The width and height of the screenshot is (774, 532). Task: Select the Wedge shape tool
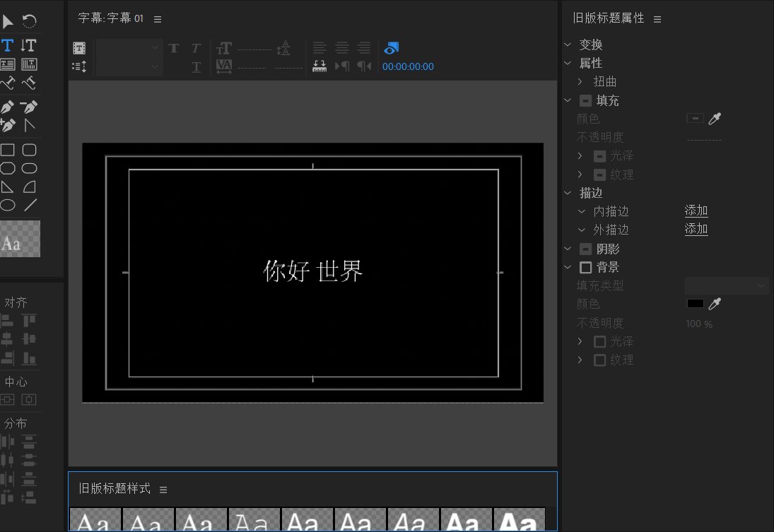click(7, 187)
